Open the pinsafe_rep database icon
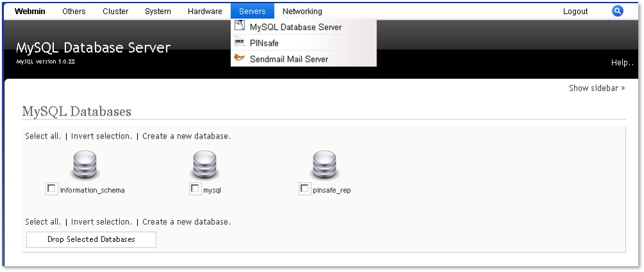 point(324,165)
